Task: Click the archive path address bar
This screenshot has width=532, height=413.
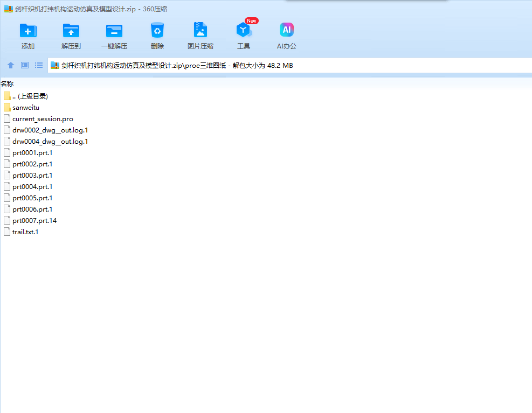Action: point(290,66)
